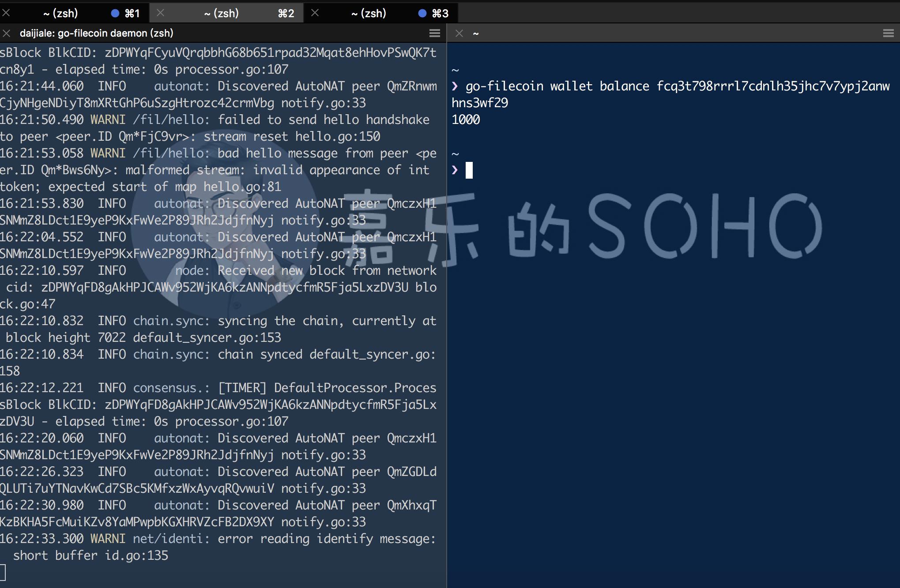Close the right '~' split pane
This screenshot has width=900, height=588.
click(x=459, y=34)
